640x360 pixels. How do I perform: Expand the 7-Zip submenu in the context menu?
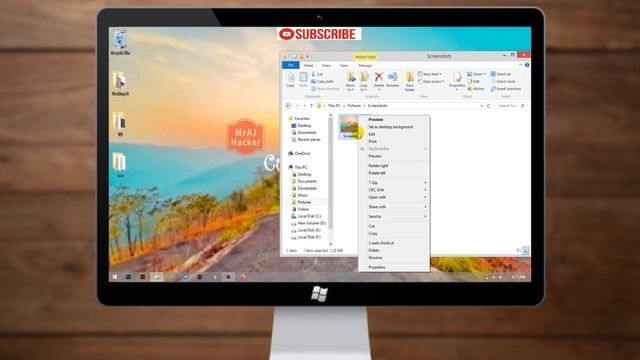click(x=394, y=182)
